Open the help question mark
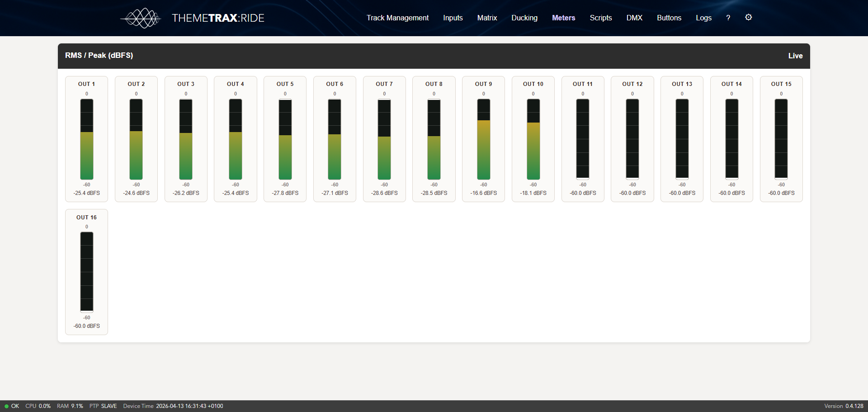Image resolution: width=868 pixels, height=412 pixels. click(728, 18)
